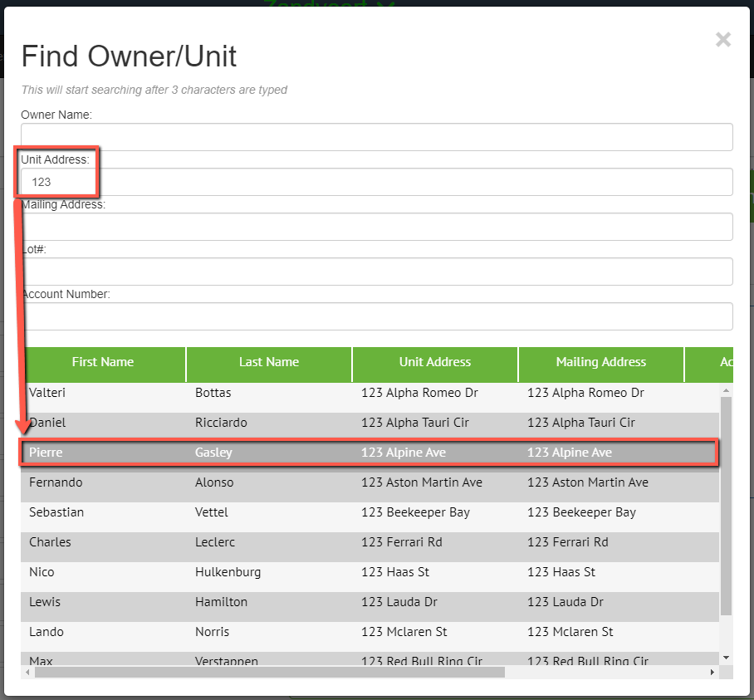
Task: Click unit address 123 Mclaren St
Action: [x=404, y=631]
